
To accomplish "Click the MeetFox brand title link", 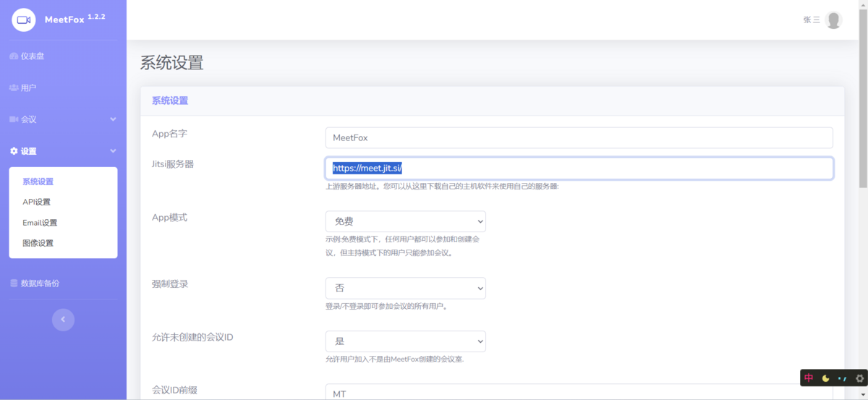I will pyautogui.click(x=64, y=20).
